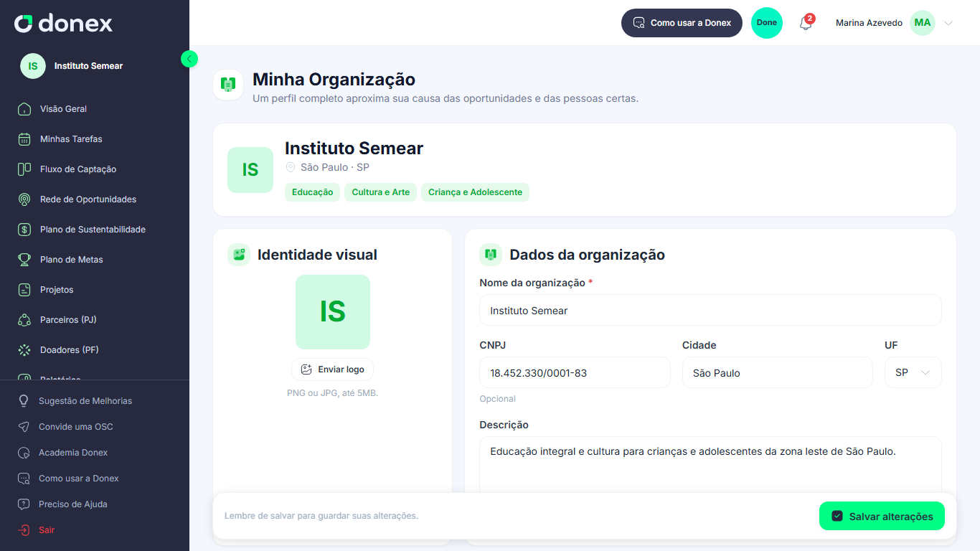Viewport: 980px width, 551px height.
Task: Open the UF state dropdown
Action: (913, 373)
